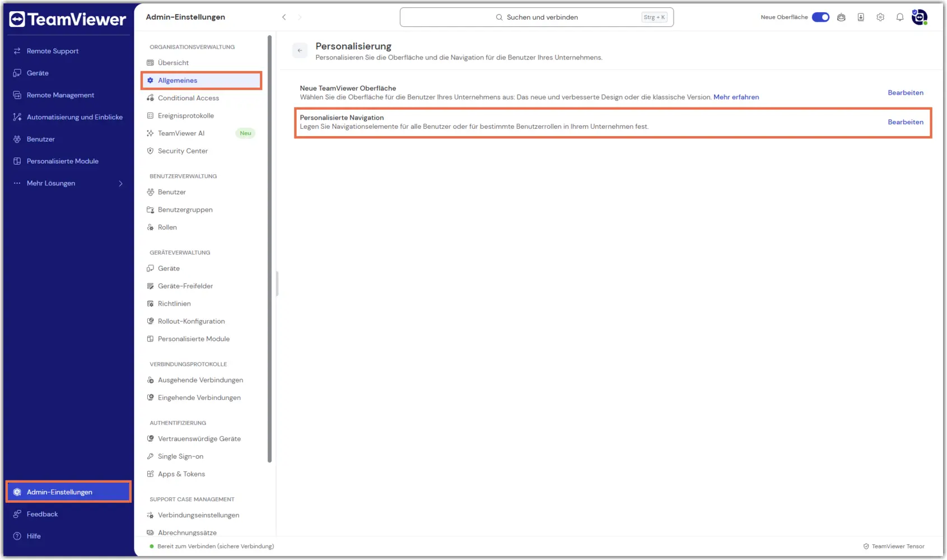
Task: Edit Personalisierte Navigation via Bearbeiten
Action: 906,122
